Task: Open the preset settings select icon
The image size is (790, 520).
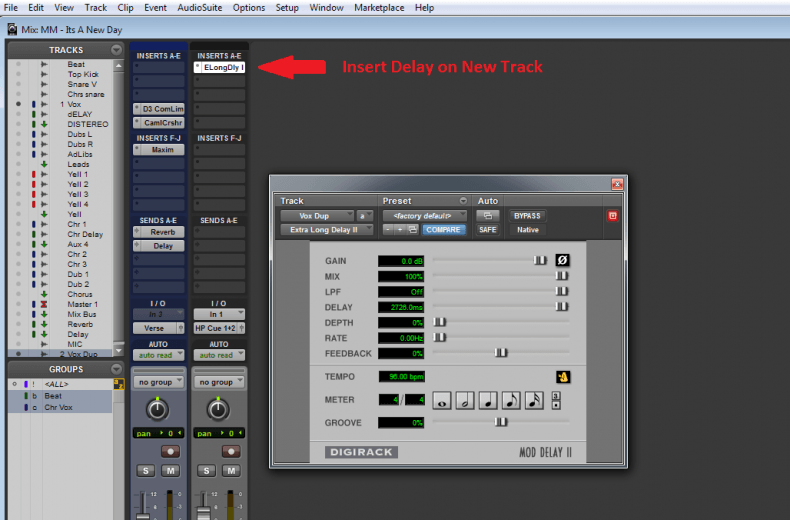Action: pos(413,230)
